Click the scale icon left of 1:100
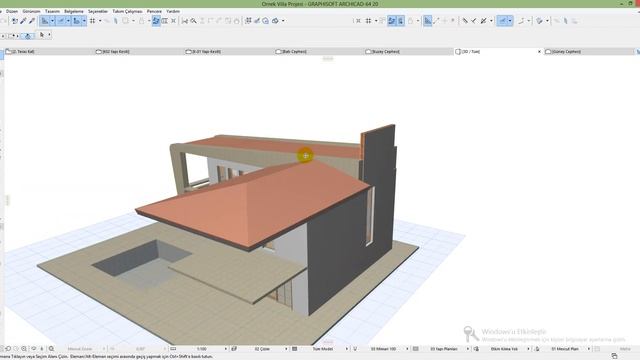Image resolution: width=640 pixels, height=360 pixels. pyautogui.click(x=173, y=349)
